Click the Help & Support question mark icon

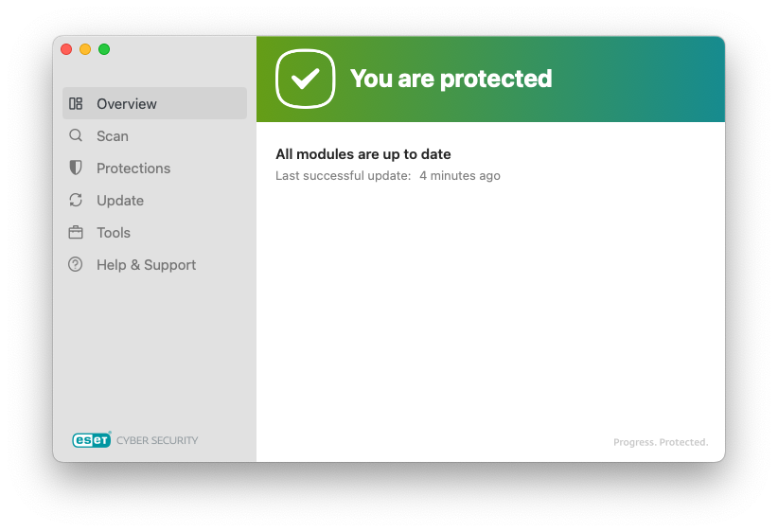[76, 265]
